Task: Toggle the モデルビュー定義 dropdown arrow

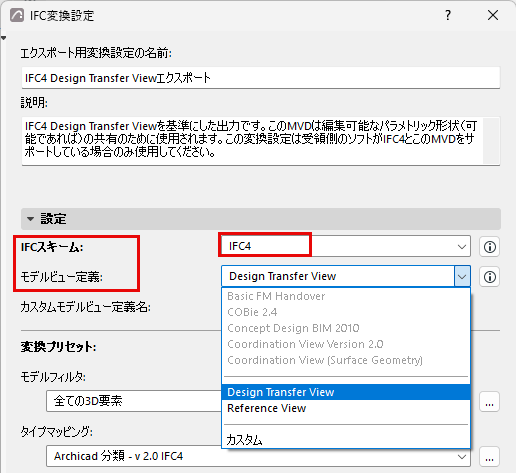Action: point(462,276)
